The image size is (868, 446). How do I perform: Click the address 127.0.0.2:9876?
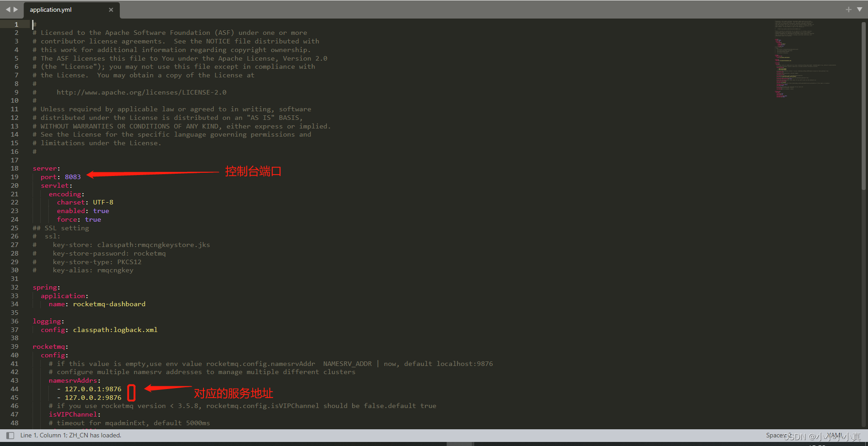point(93,398)
